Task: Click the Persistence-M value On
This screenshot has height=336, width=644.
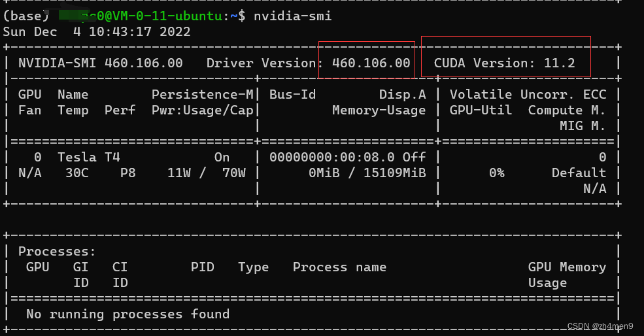Action: coord(222,158)
